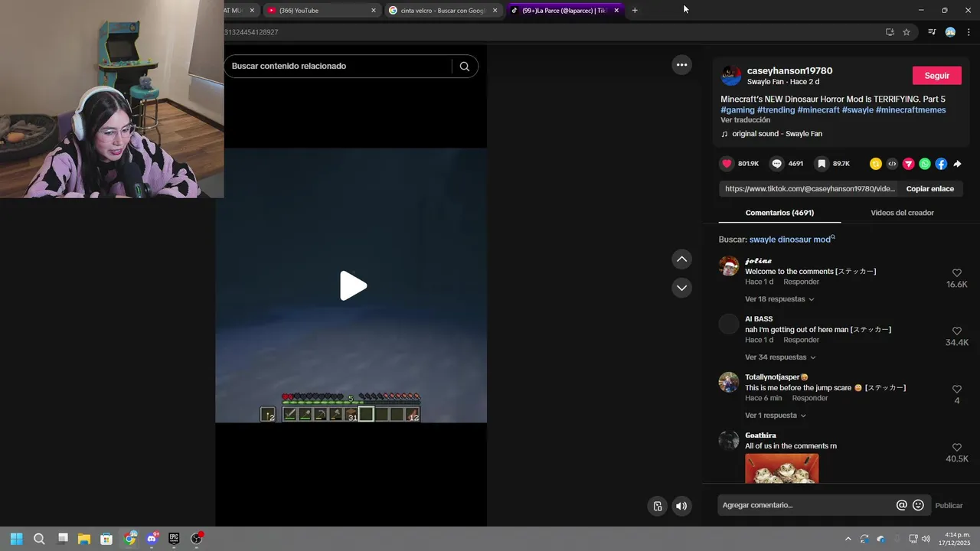The height and width of the screenshot is (551, 980).
Task: Click Copiar enlace button
Action: (x=930, y=189)
